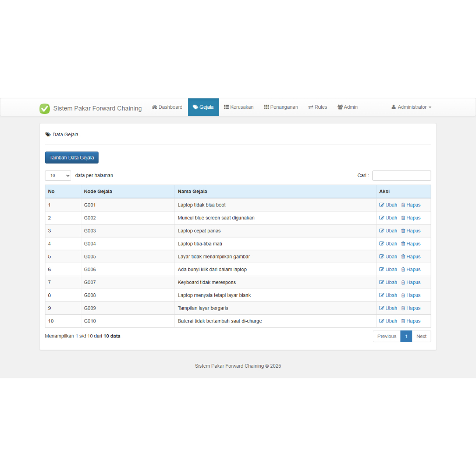Click the Previous pagination button
Screen dimensions: 476x476
(x=386, y=337)
